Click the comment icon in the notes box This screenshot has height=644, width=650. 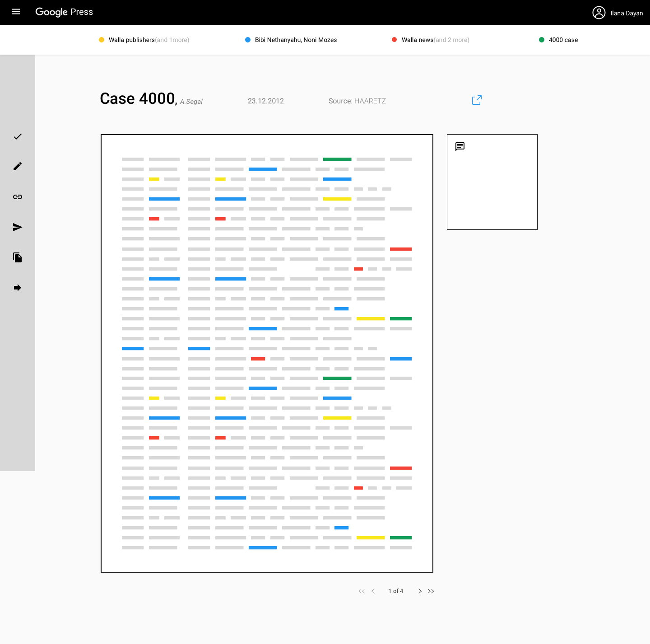click(460, 146)
